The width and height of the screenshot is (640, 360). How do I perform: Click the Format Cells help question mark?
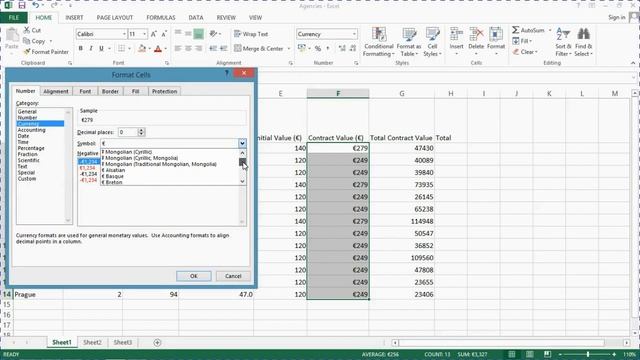click(227, 73)
